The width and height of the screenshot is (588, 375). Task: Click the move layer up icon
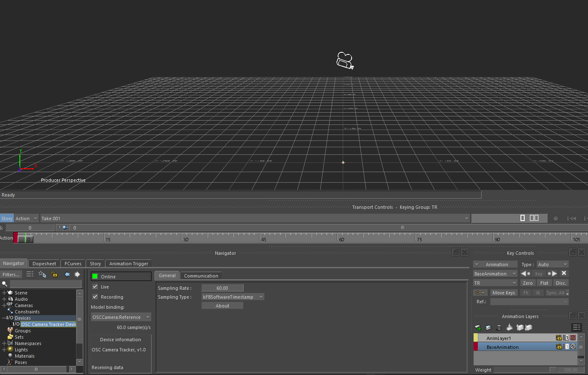pyautogui.click(x=520, y=327)
